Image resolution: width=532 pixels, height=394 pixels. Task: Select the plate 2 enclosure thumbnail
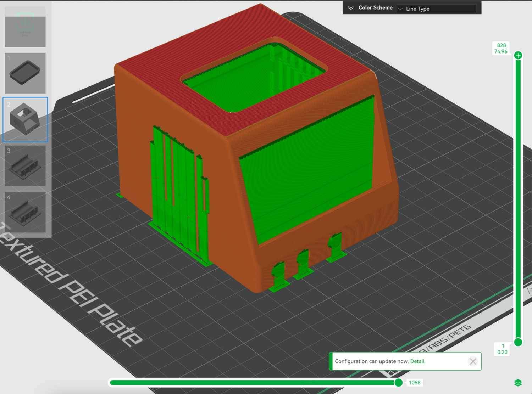pyautogui.click(x=25, y=120)
